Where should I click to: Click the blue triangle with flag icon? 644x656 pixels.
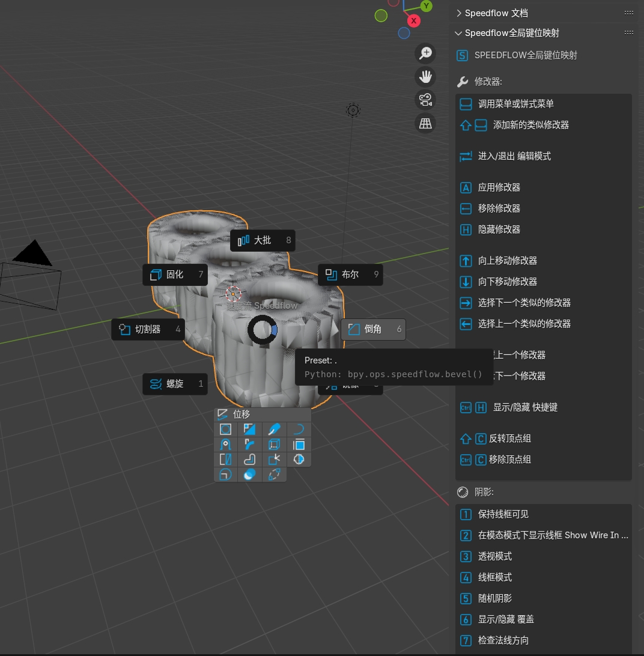click(x=250, y=430)
